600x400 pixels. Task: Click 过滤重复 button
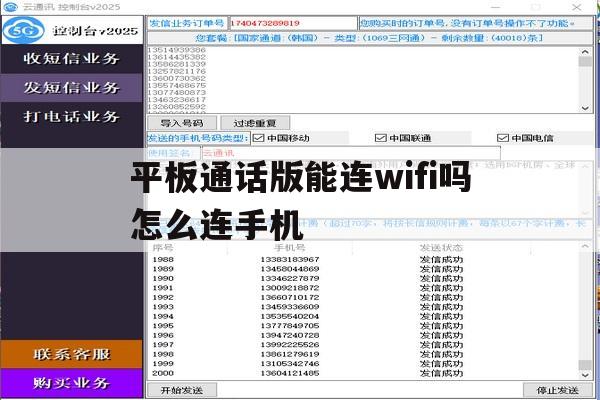255,123
